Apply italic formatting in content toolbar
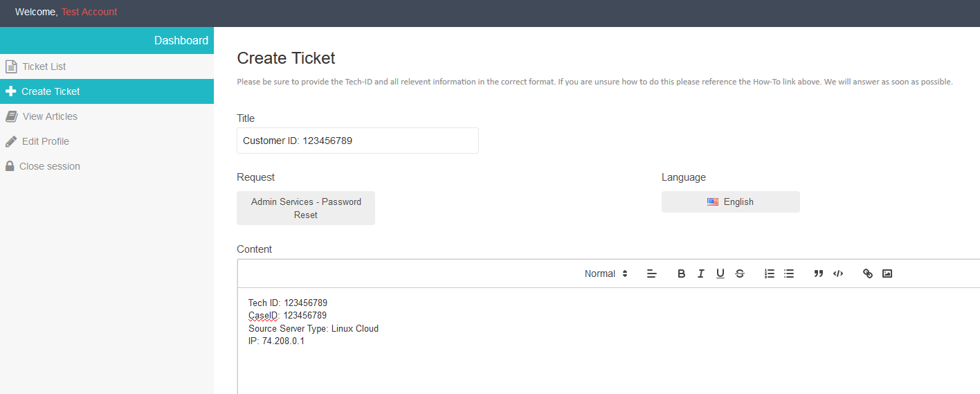Image resolution: width=980 pixels, height=394 pixels. 700,274
